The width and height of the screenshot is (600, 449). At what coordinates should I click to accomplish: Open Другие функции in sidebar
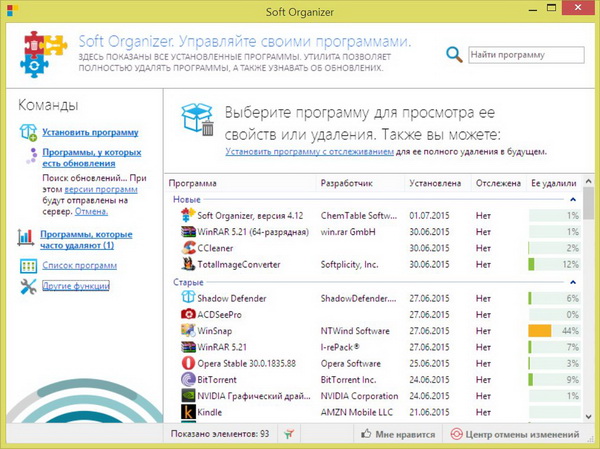click(76, 287)
